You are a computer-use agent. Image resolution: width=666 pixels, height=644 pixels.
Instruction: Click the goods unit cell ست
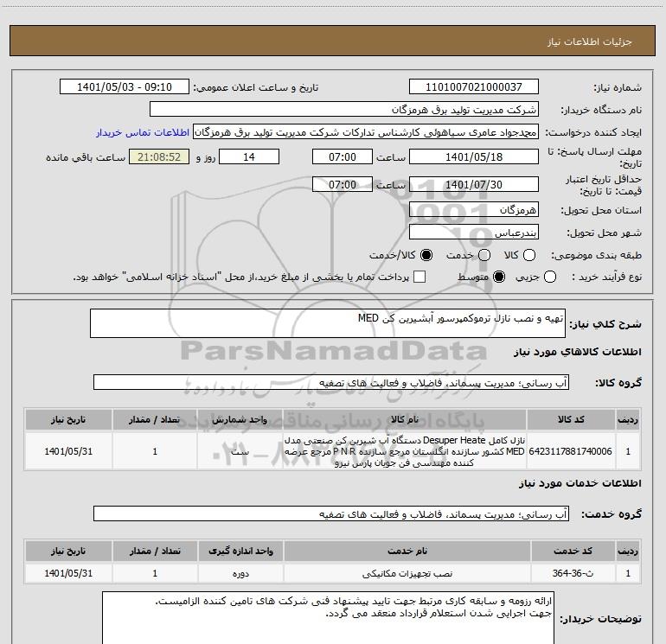point(240,451)
